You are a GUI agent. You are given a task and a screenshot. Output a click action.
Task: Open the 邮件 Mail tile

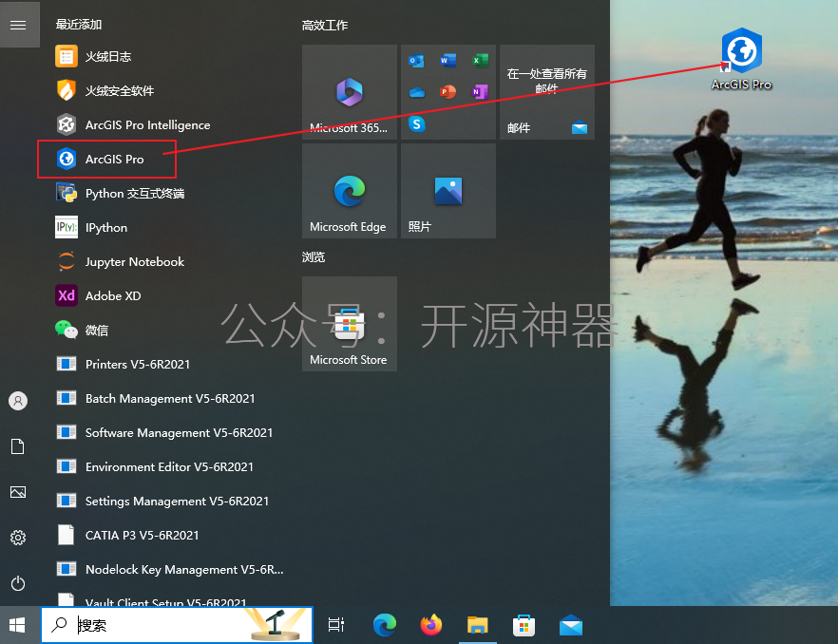pos(547,92)
